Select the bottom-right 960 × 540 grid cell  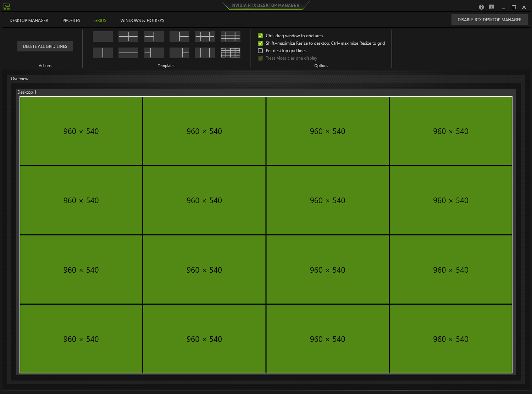coord(451,339)
